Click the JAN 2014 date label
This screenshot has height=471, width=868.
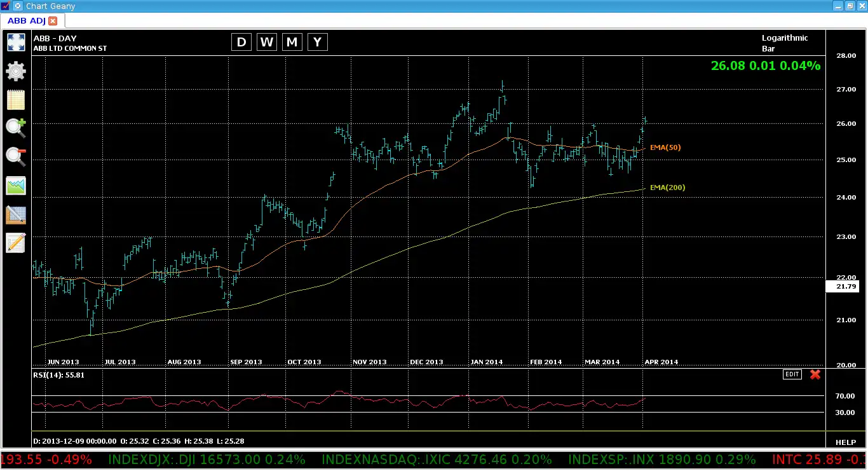[487, 362]
